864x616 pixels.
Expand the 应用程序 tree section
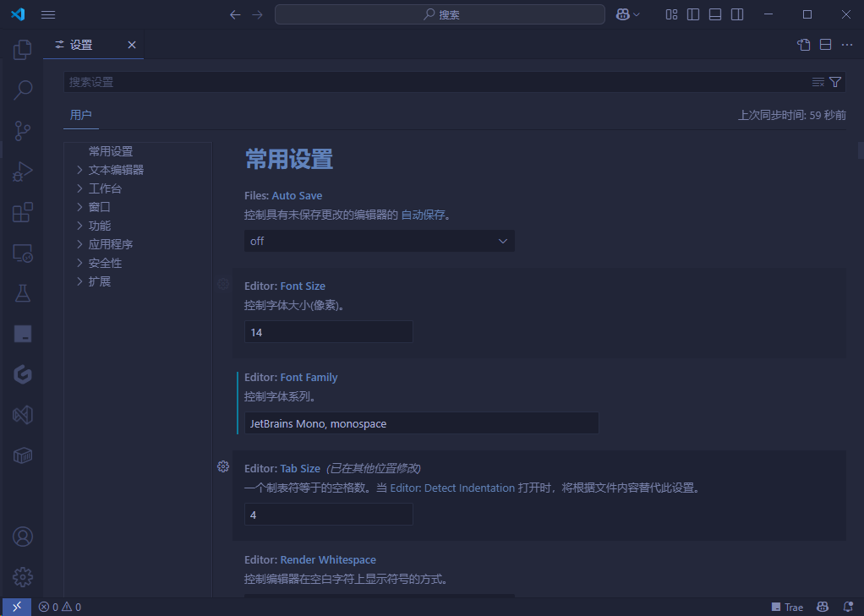80,244
